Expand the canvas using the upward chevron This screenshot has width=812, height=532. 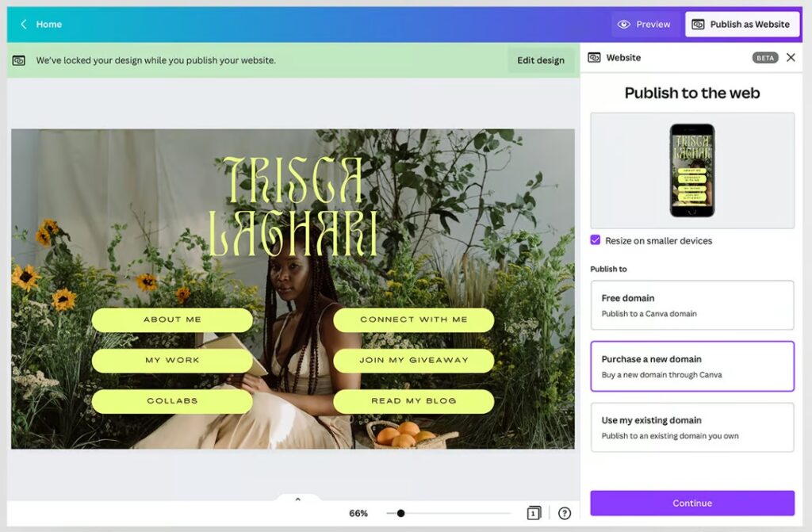297,499
